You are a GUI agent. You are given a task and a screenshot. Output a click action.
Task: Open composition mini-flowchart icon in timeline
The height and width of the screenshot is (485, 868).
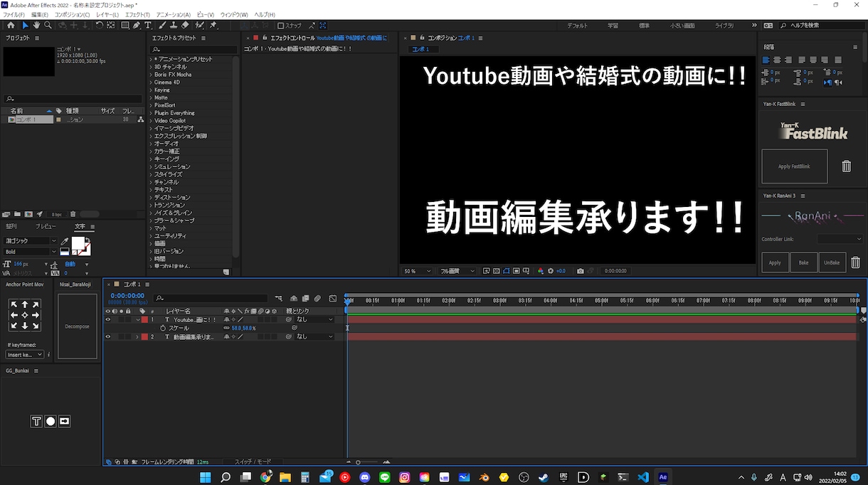coord(280,299)
